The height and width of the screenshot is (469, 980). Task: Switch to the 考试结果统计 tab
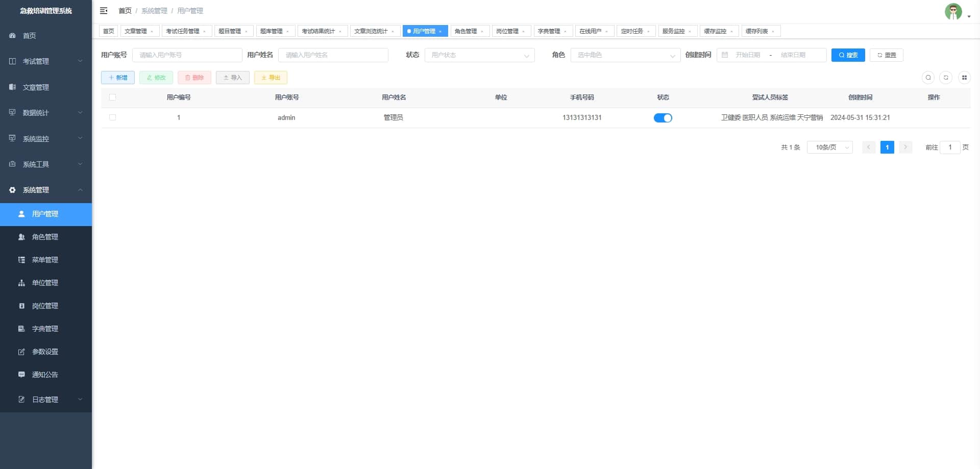click(x=322, y=31)
